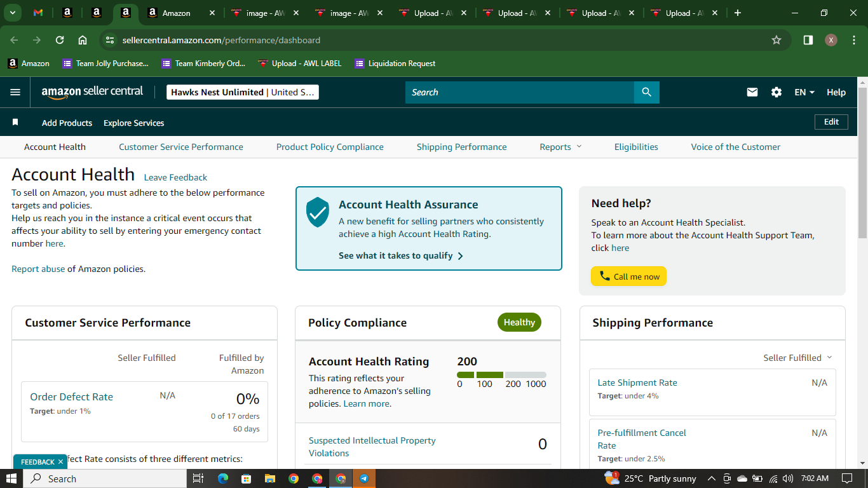Click the Healthy status badge

coord(519,322)
